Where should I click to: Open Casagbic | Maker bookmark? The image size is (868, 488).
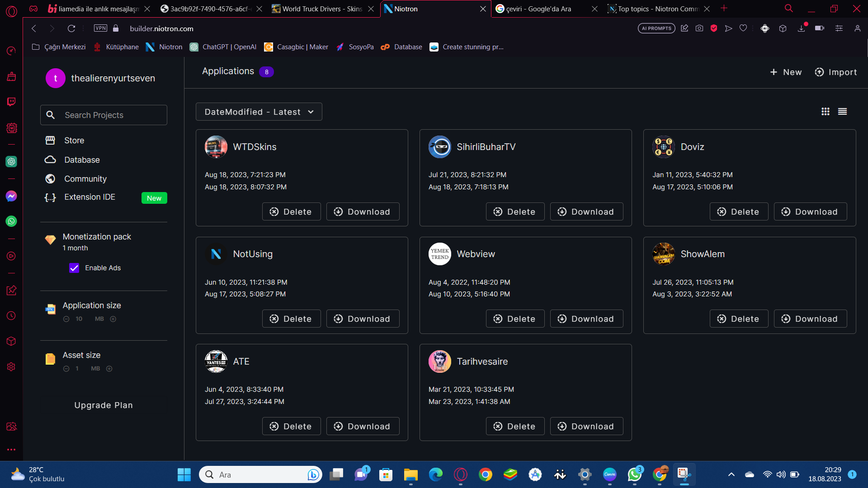tap(296, 47)
